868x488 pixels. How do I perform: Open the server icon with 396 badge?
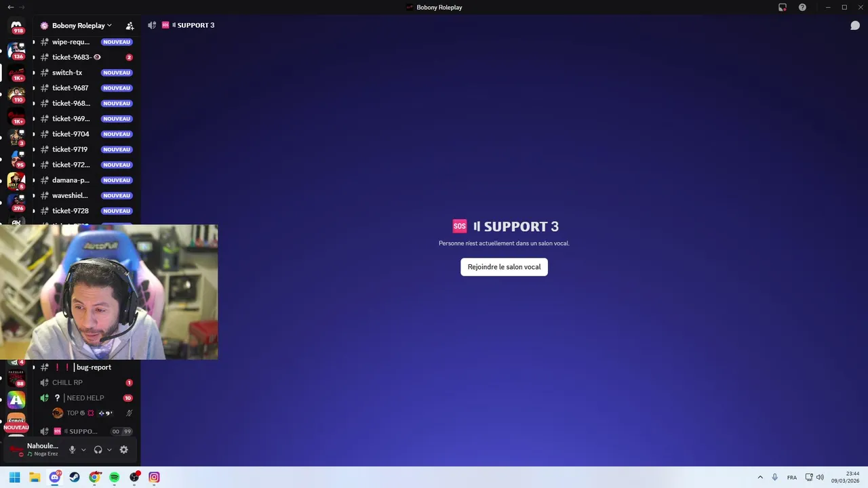(16, 203)
